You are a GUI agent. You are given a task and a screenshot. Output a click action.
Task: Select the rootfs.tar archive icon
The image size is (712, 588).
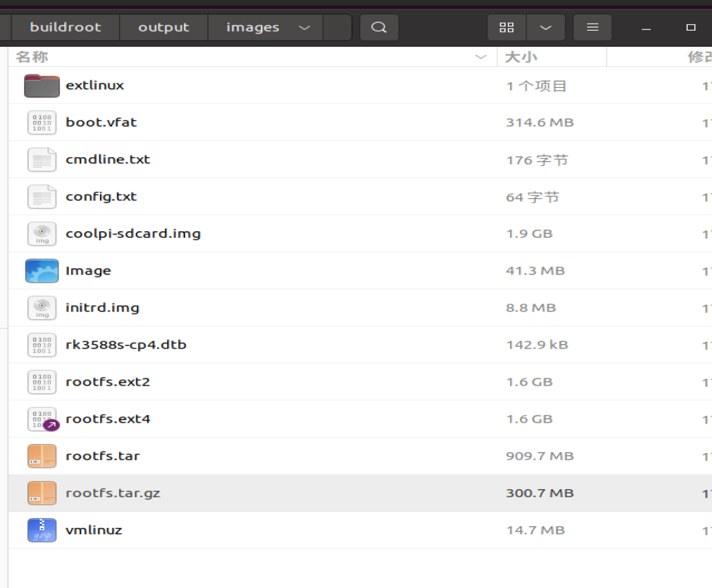click(x=42, y=456)
